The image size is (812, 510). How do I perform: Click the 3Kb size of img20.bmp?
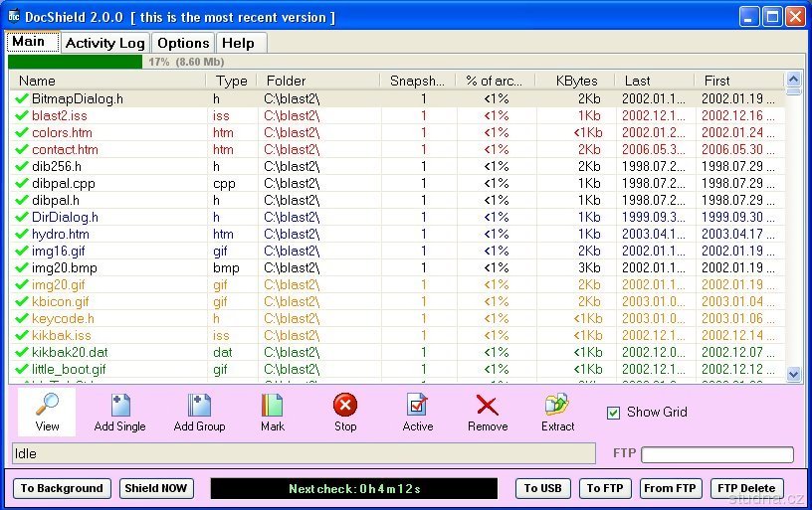tap(589, 268)
